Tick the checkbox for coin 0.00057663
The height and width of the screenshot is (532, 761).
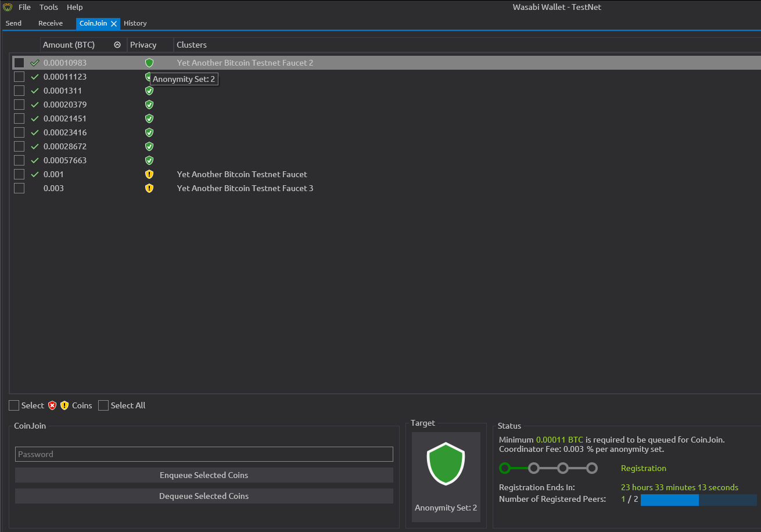(x=19, y=160)
